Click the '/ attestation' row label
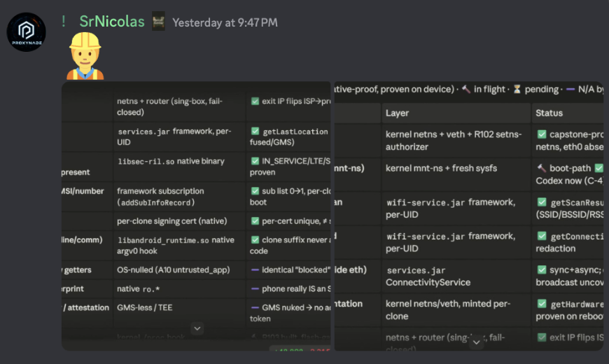Image resolution: width=609 pixels, height=364 pixels. (86, 308)
